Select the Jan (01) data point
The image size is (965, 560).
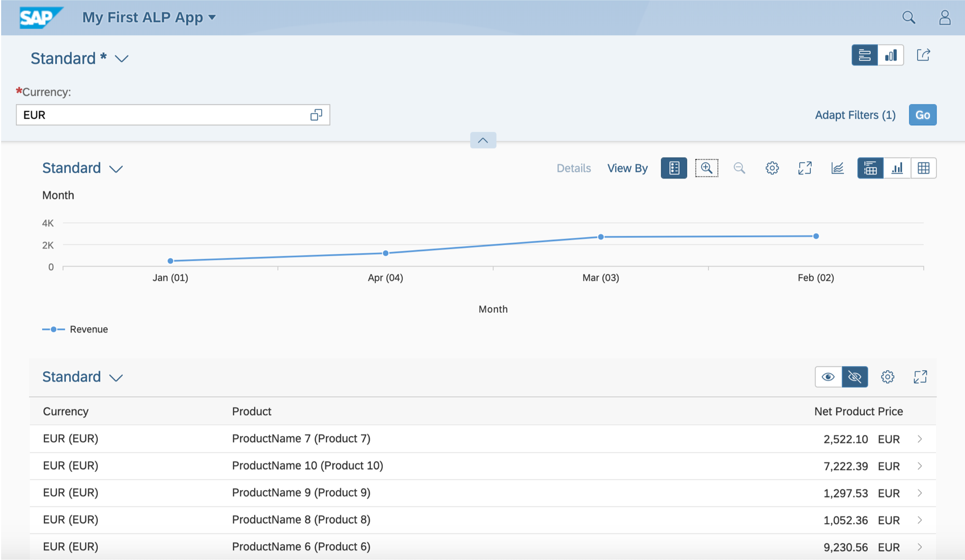pyautogui.click(x=171, y=261)
